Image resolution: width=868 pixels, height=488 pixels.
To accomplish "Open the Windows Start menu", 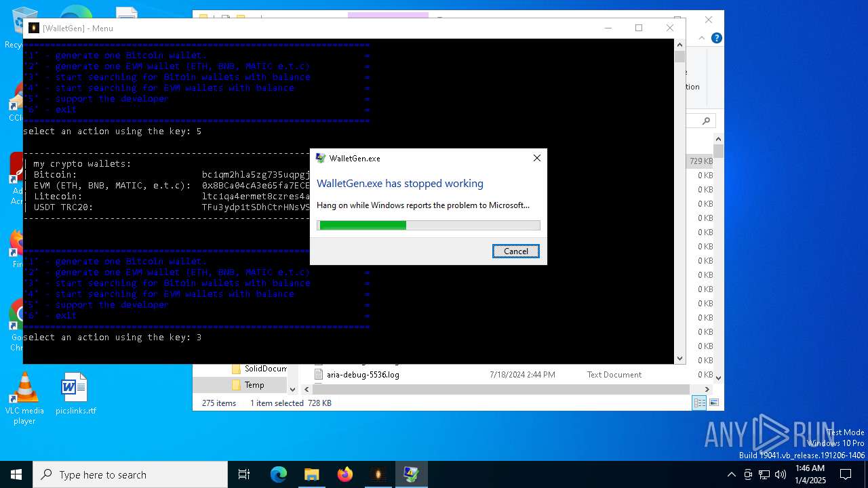I will [16, 474].
